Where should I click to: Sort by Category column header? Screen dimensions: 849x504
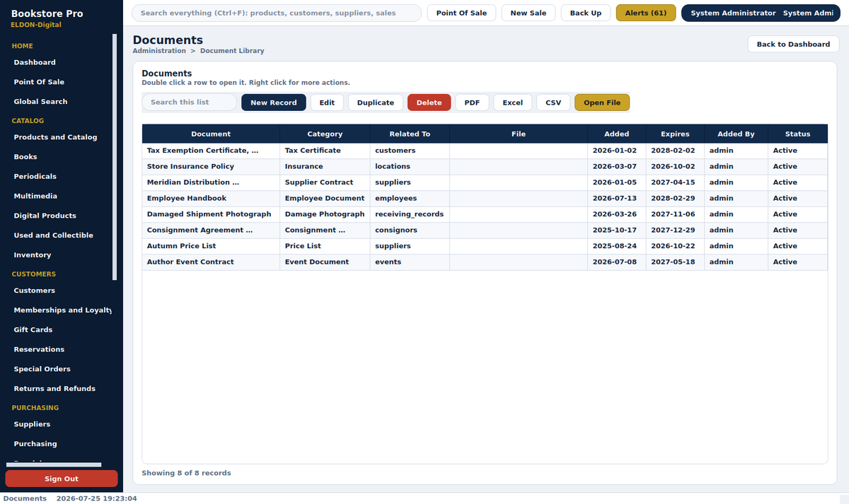point(325,134)
